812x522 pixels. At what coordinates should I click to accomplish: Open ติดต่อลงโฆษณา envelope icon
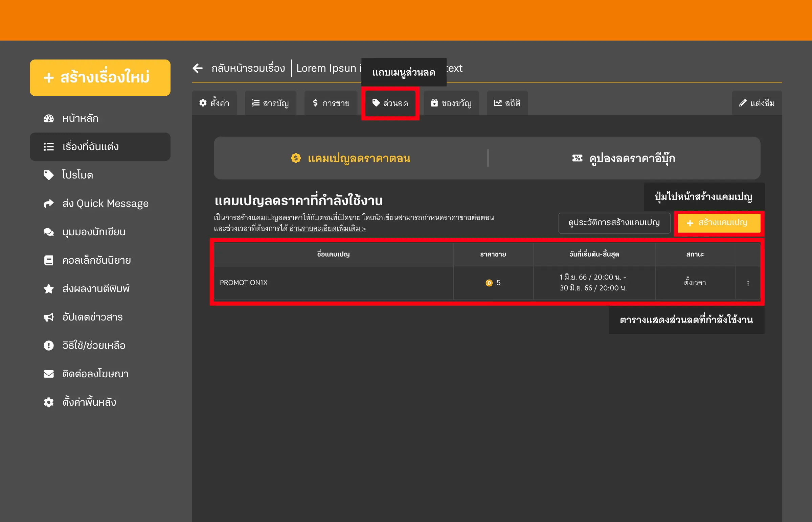pyautogui.click(x=49, y=374)
